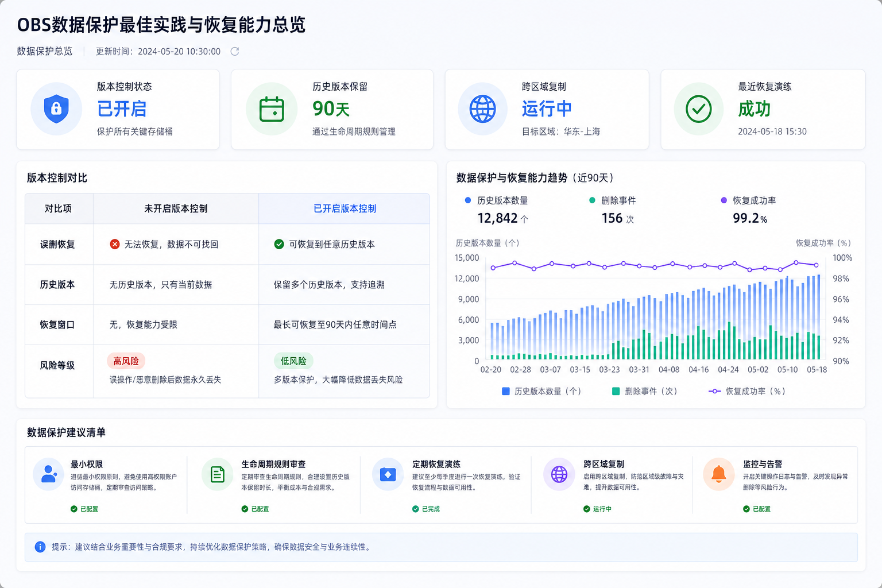Viewport: 882px width, 588px height.
Task: Click the 2024-05-18 15:30 drill timestamp
Action: 772,131
